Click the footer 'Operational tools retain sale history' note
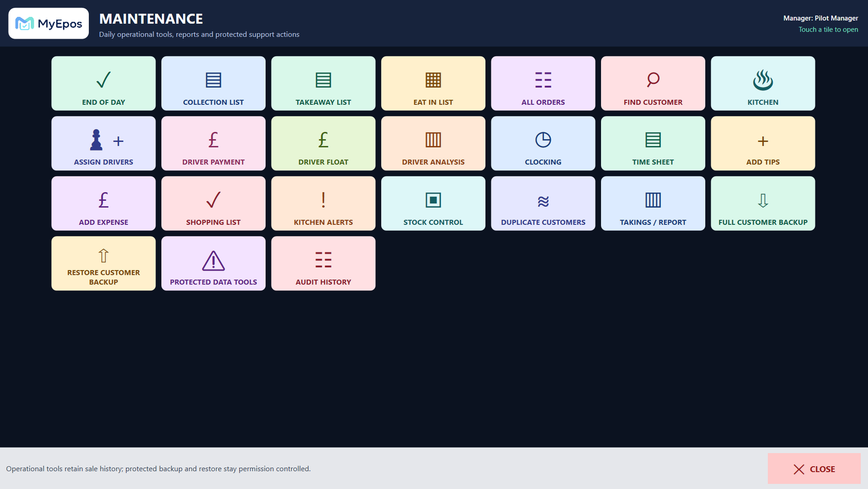Image resolution: width=868 pixels, height=489 pixels. click(158, 468)
